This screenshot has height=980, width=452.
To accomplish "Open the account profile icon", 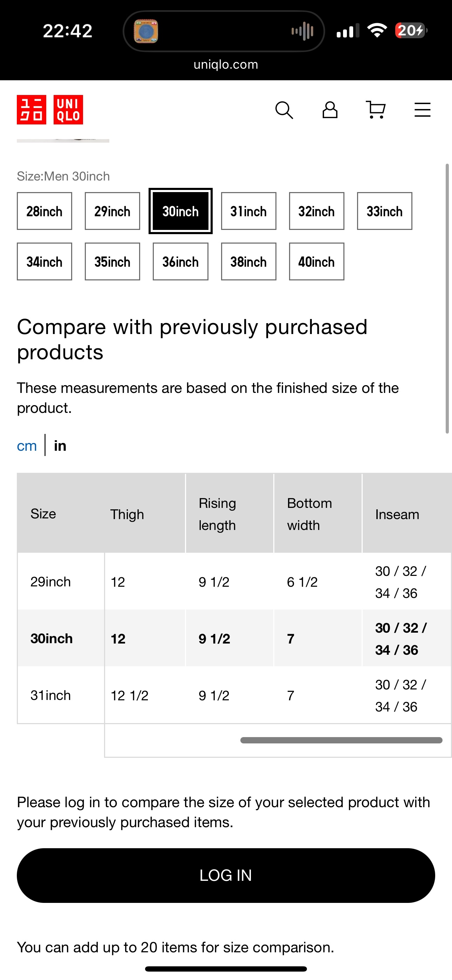I will point(330,110).
